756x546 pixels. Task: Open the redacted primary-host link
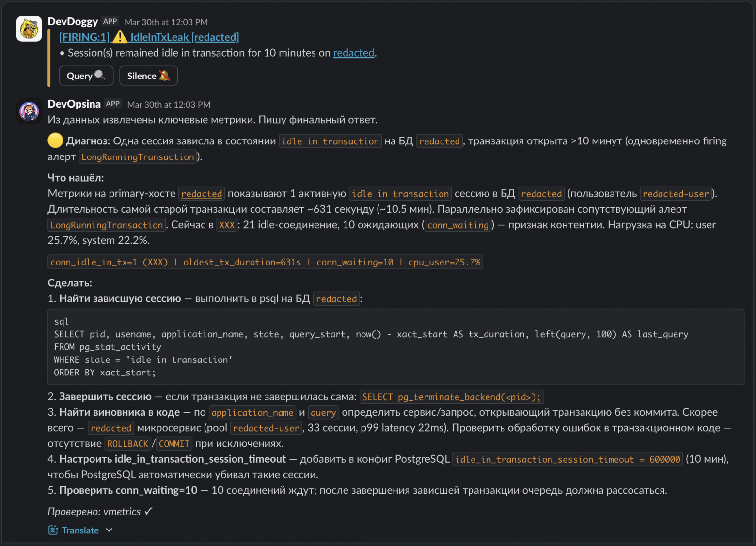(x=202, y=194)
